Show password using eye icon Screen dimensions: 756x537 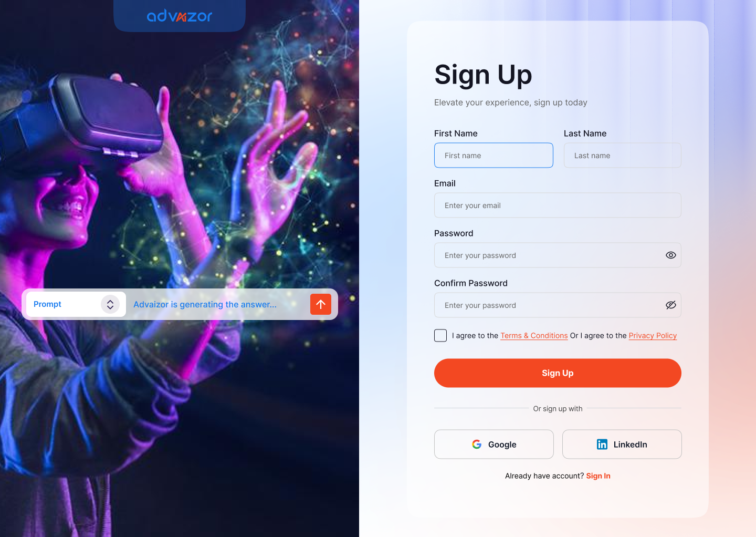tap(671, 255)
